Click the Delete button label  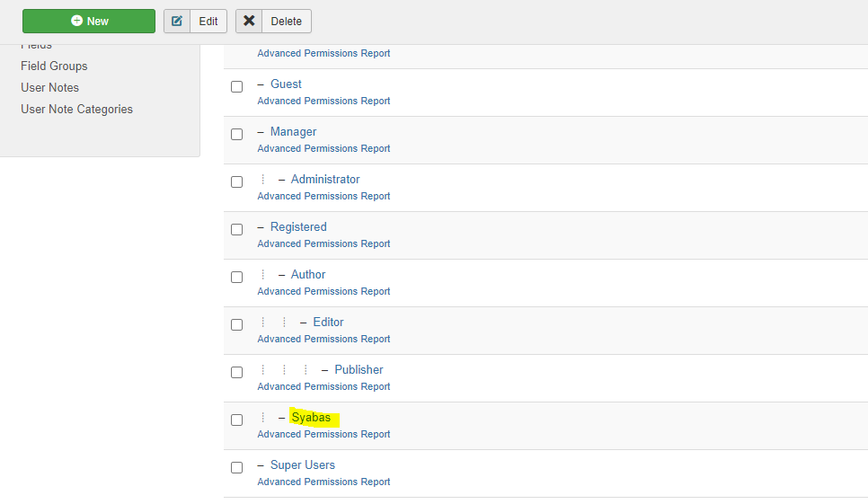click(x=287, y=21)
